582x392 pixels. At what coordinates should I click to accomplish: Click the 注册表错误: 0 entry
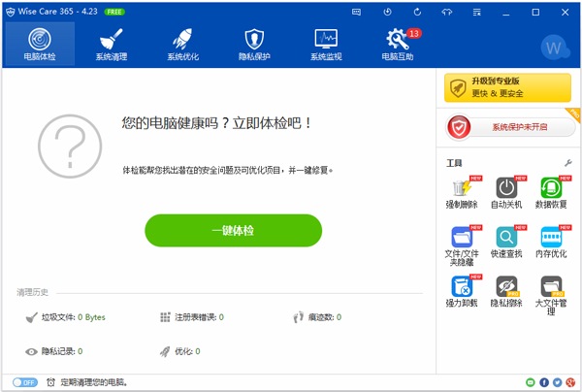coord(192,317)
